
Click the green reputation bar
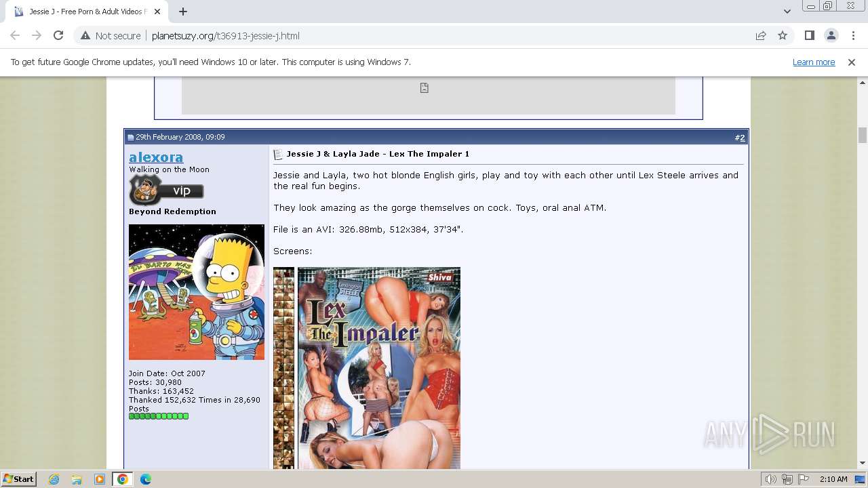coord(159,416)
